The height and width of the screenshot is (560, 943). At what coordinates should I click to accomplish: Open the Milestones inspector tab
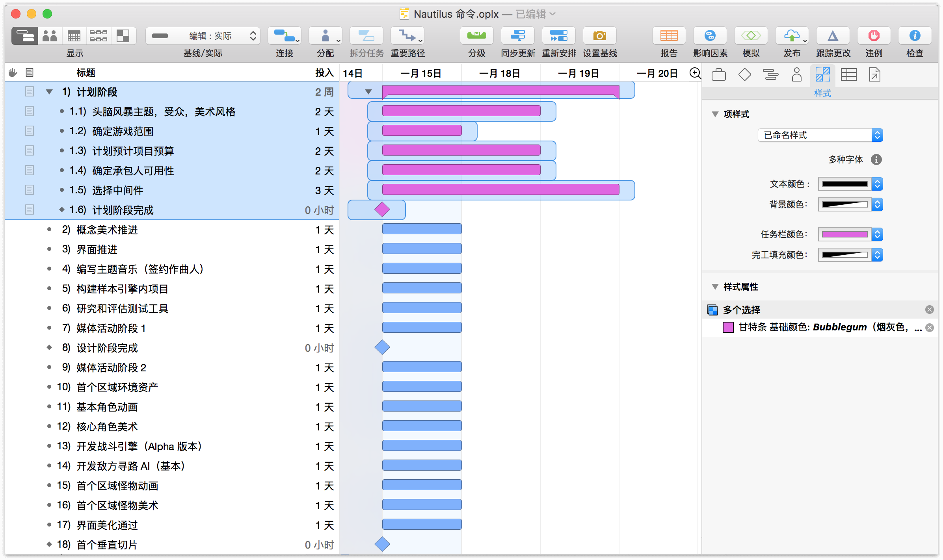click(744, 74)
